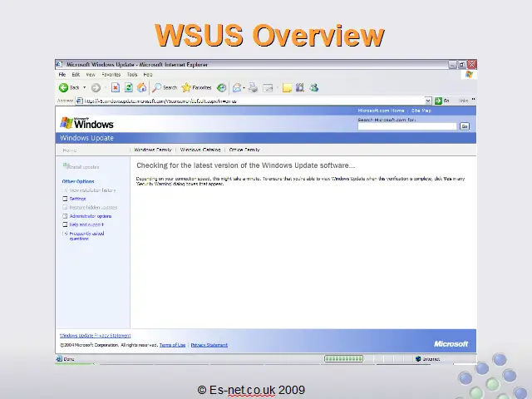The image size is (532, 399).
Task: Open the History toolbar icon
Action: pos(222,88)
